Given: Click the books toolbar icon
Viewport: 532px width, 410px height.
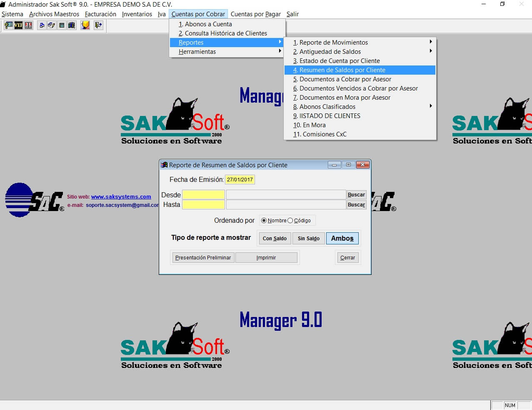Looking at the screenshot, I should pos(72,25).
